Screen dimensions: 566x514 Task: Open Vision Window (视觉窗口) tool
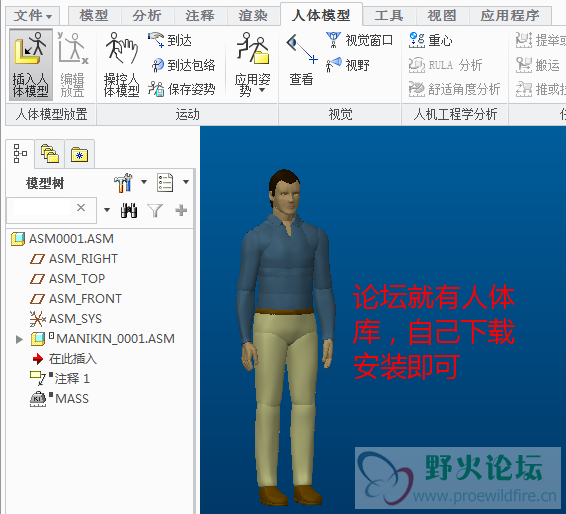359,40
